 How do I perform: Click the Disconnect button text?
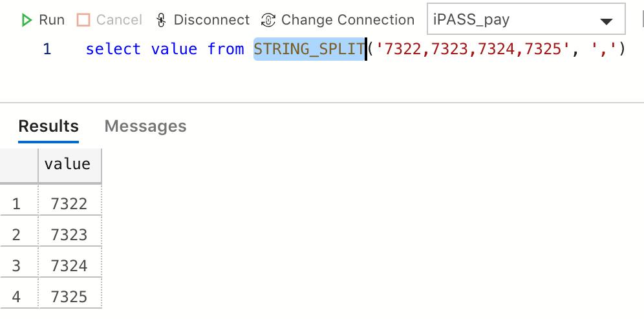(211, 19)
